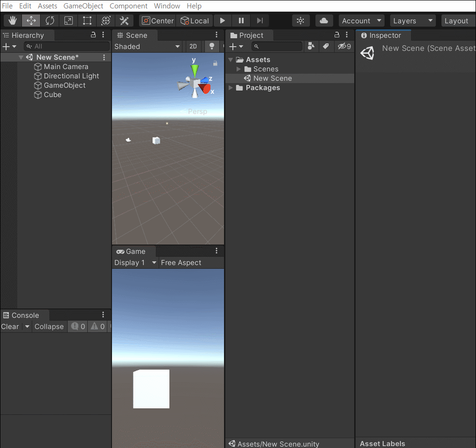Image resolution: width=476 pixels, height=448 pixels.
Task: Lock the Hierarchy panel
Action: pyautogui.click(x=93, y=35)
